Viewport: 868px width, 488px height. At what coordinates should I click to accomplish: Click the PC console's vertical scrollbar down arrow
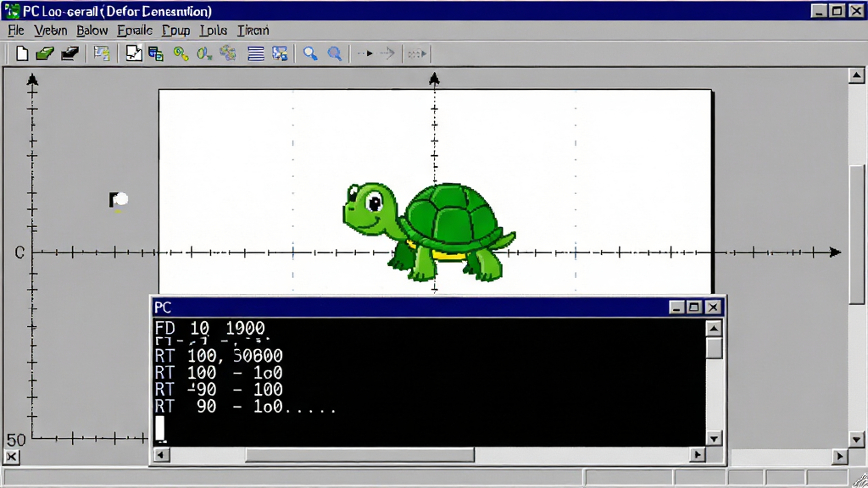[x=714, y=439]
